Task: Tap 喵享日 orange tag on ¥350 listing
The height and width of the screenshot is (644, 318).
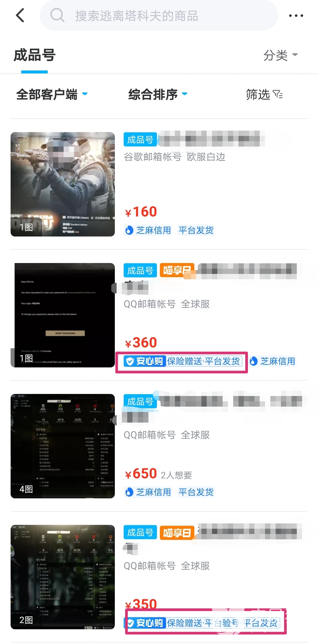Action: [x=177, y=533]
